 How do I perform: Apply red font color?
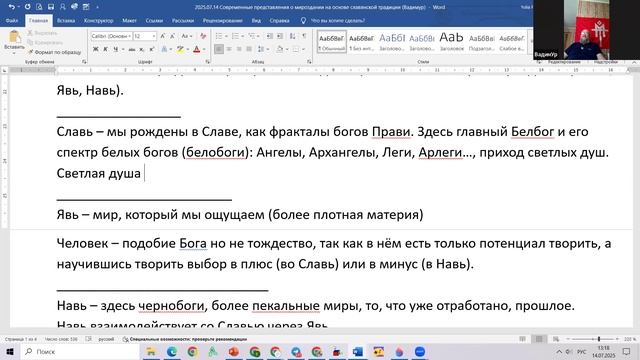[196, 49]
